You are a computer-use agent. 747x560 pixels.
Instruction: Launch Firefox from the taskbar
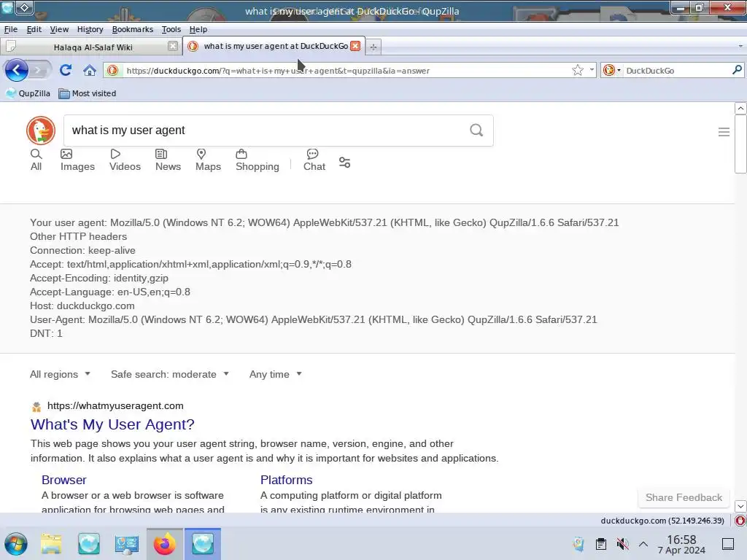164,544
